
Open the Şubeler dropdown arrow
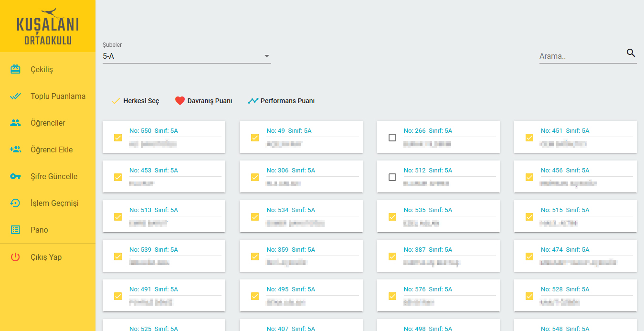tap(267, 56)
